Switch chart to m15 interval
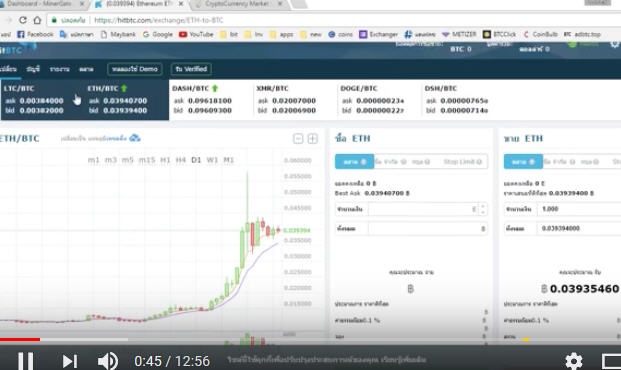The width and height of the screenshot is (621, 370). pos(147,160)
